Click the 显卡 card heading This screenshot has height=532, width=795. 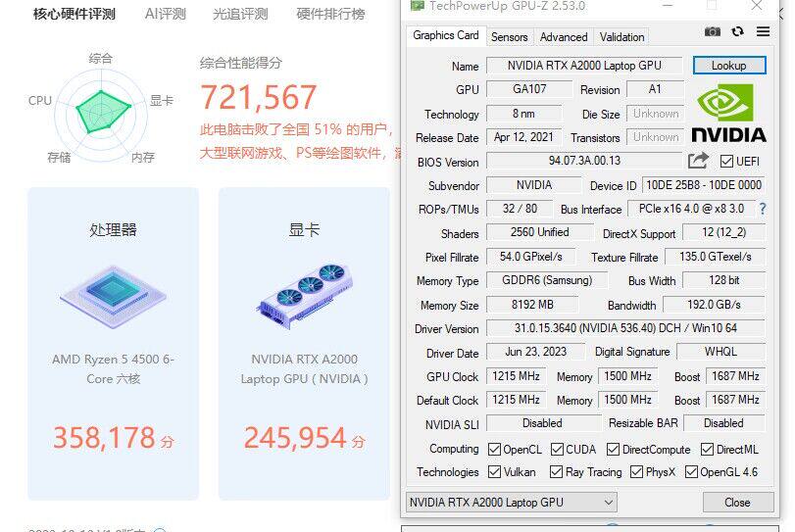304,230
